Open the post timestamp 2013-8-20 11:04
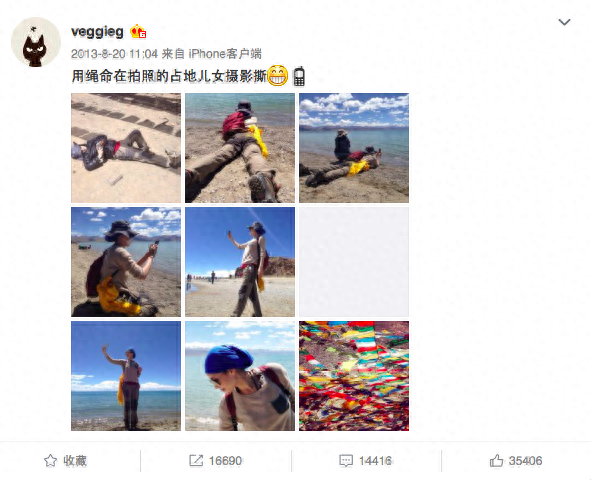 click(114, 54)
